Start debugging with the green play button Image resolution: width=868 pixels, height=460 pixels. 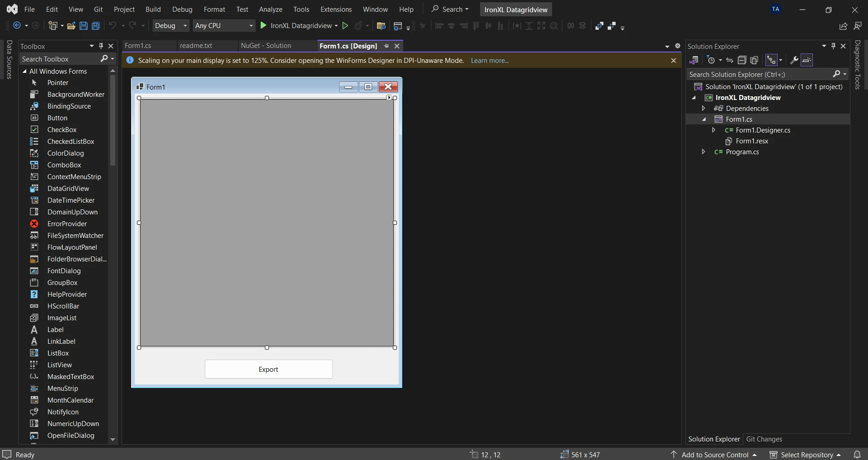click(264, 26)
